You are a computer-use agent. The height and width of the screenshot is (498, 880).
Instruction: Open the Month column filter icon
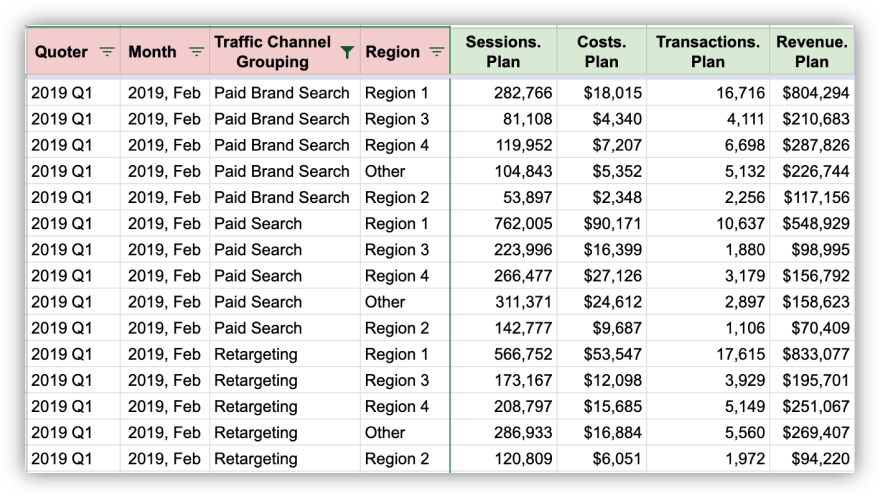196,52
